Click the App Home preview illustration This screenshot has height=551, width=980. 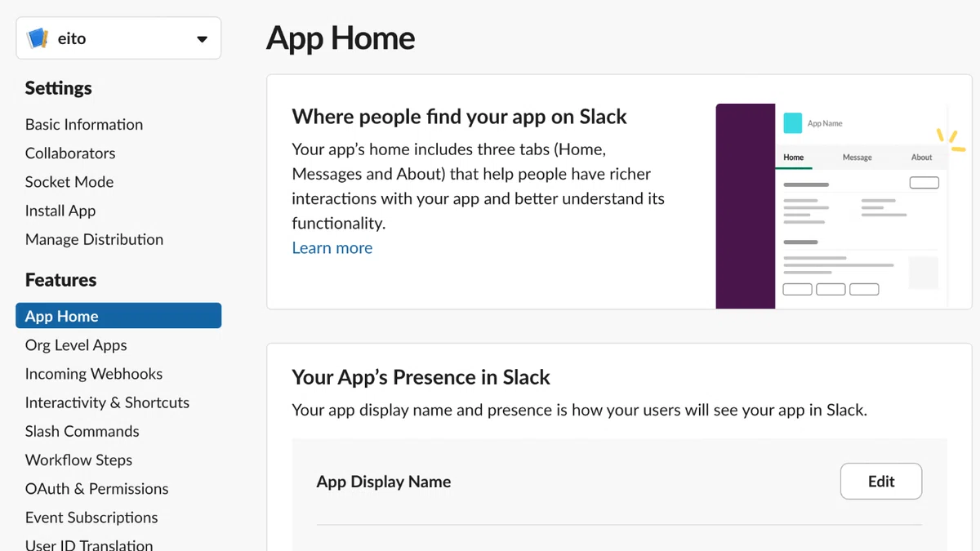pos(832,206)
